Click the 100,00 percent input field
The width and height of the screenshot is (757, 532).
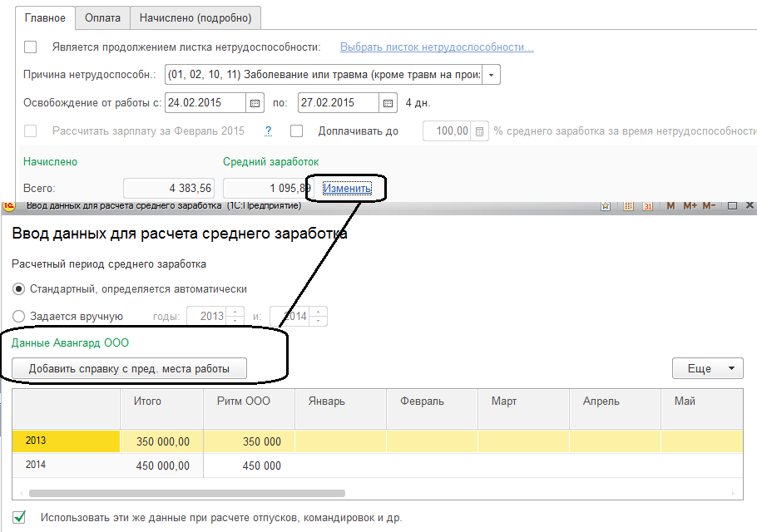pyautogui.click(x=447, y=131)
